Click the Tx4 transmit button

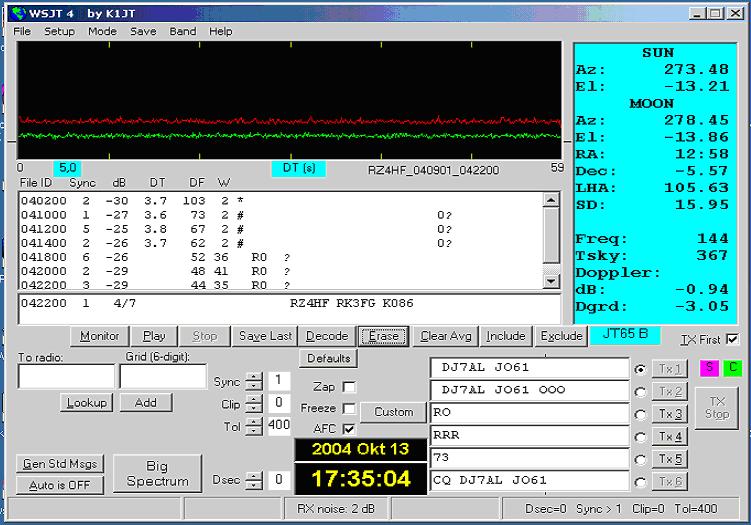(670, 436)
